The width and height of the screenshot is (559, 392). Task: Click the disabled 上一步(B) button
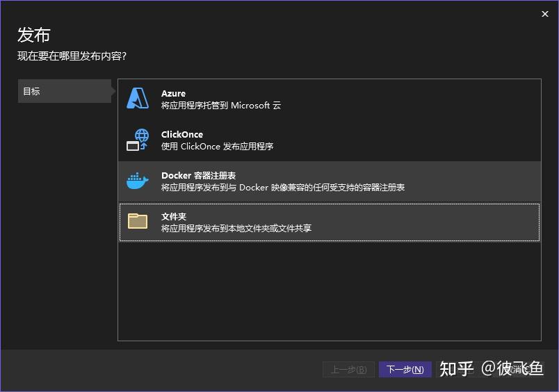tap(348, 370)
